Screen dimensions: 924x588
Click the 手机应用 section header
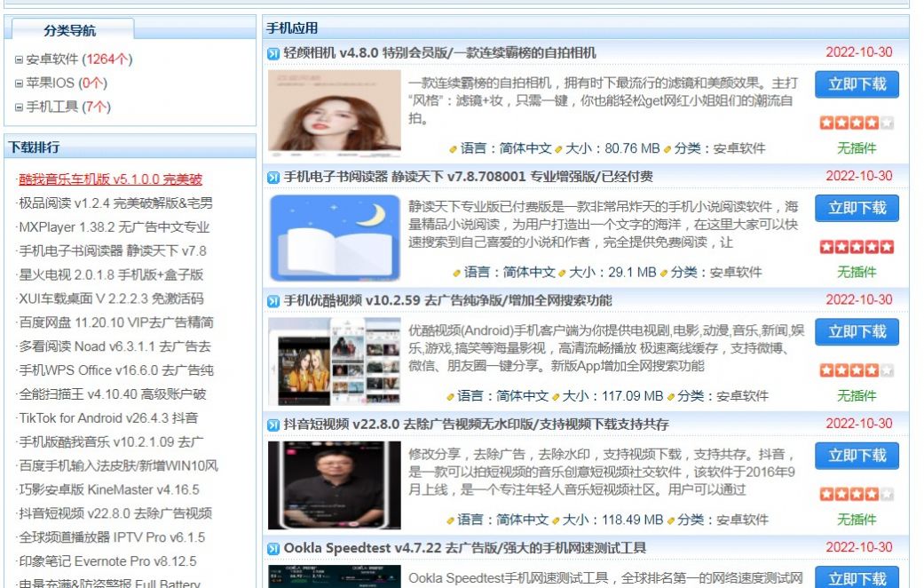coord(292,28)
